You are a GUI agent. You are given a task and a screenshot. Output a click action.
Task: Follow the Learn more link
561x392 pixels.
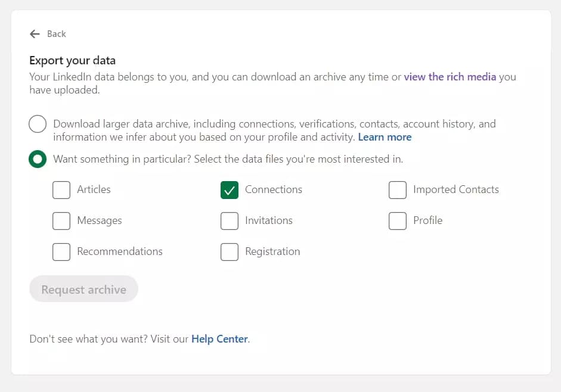point(385,137)
